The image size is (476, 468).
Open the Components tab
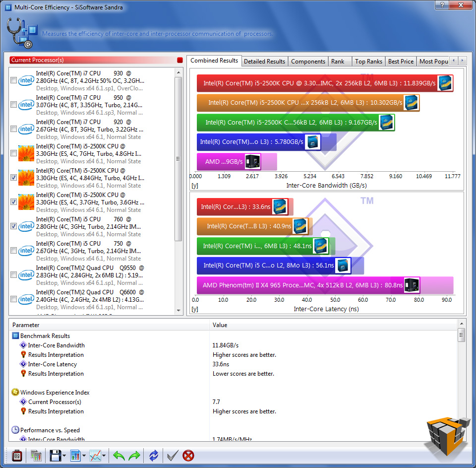point(308,62)
